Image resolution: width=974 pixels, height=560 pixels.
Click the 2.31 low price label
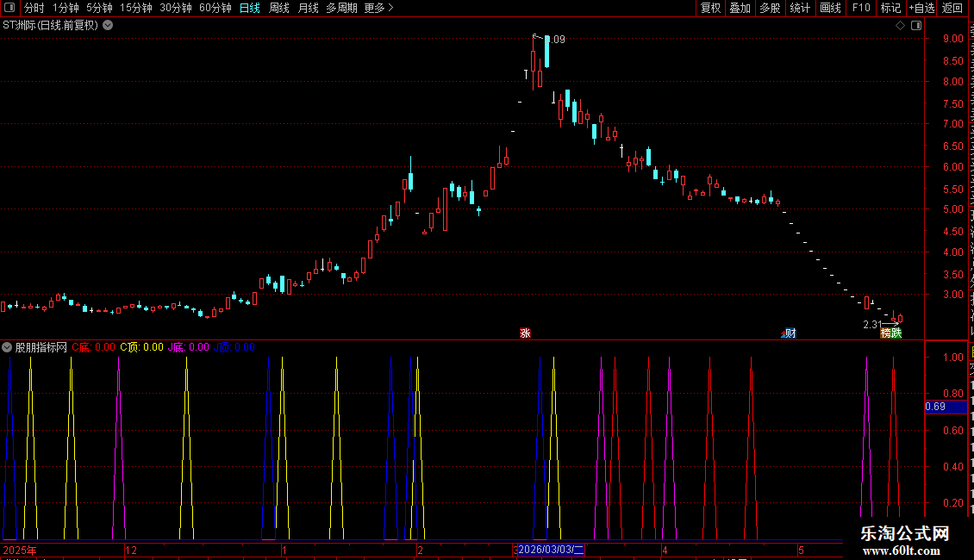872,325
